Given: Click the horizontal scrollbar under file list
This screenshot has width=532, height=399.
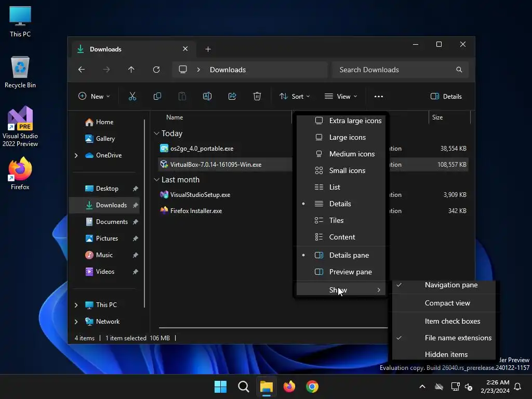Looking at the screenshot, I should tap(273, 328).
